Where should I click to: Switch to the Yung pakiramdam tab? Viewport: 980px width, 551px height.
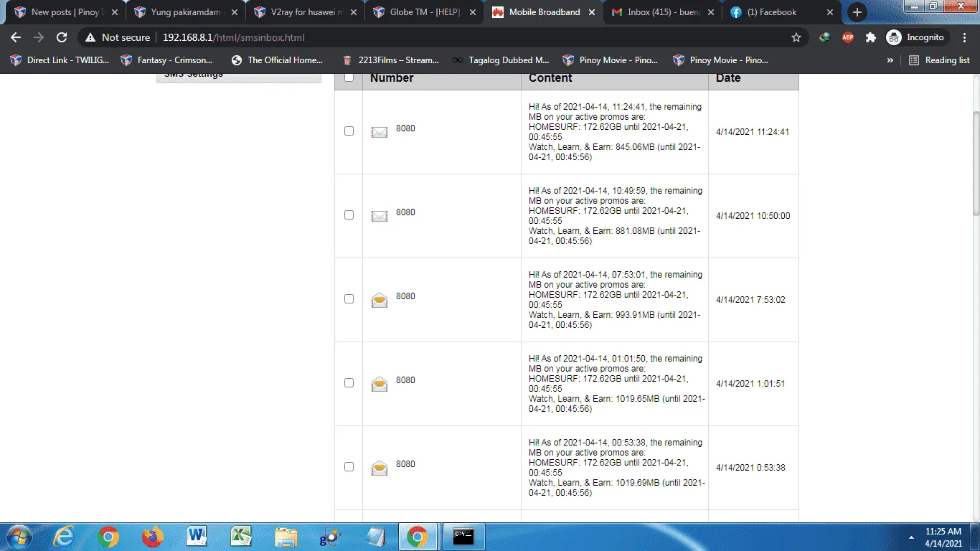click(184, 12)
